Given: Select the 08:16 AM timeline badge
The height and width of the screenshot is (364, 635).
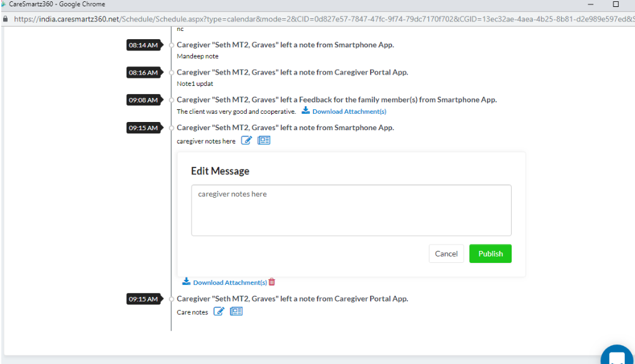Looking at the screenshot, I should 143,73.
